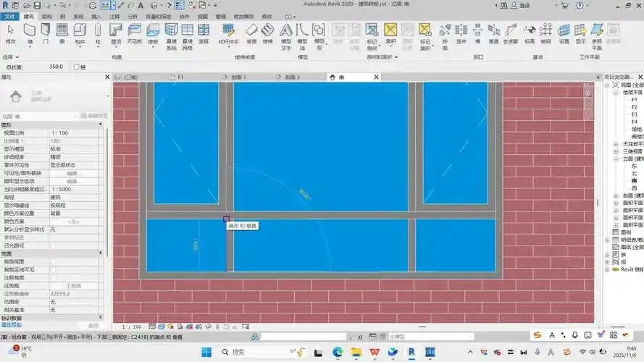
Task: Collapse the 范围 properties section
Action: coord(100,253)
